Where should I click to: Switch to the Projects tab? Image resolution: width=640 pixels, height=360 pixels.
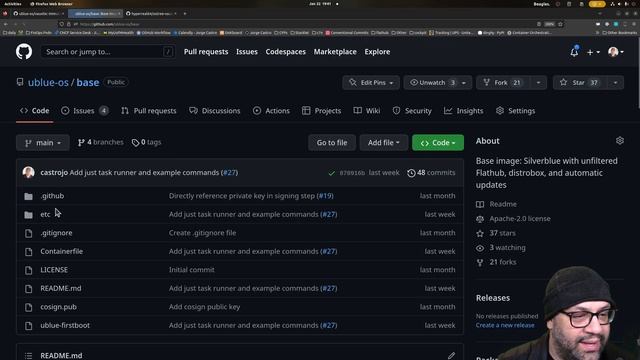pos(321,111)
